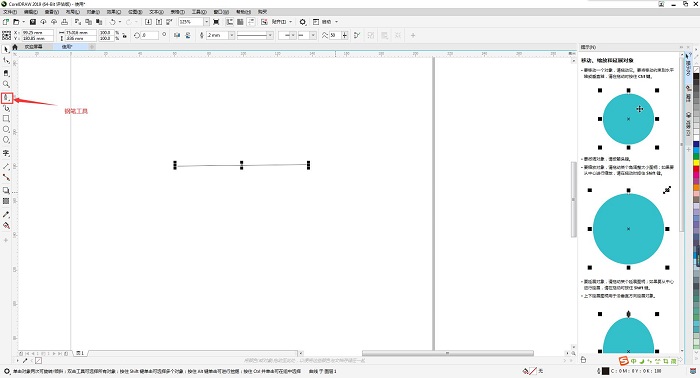Click the Undo arrow icon
Viewport: 700px width, 378px height.
pyautogui.click(x=112, y=21)
